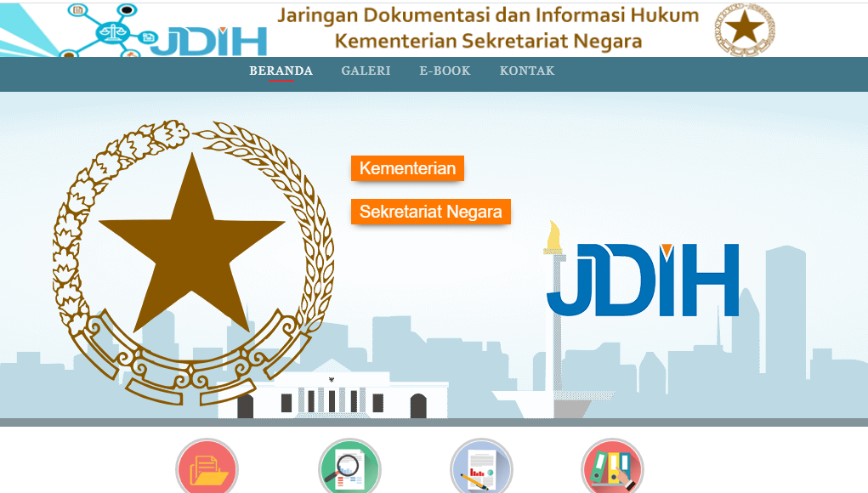The height and width of the screenshot is (493, 868).
Task: Click the orange Sekretariat Negara label
Action: click(x=430, y=212)
